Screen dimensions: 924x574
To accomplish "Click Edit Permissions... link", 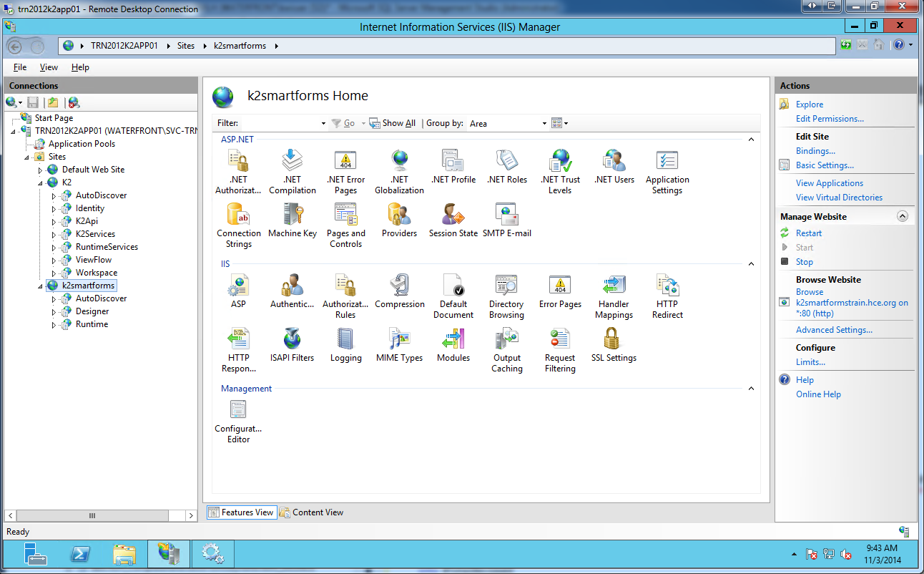I will click(830, 119).
